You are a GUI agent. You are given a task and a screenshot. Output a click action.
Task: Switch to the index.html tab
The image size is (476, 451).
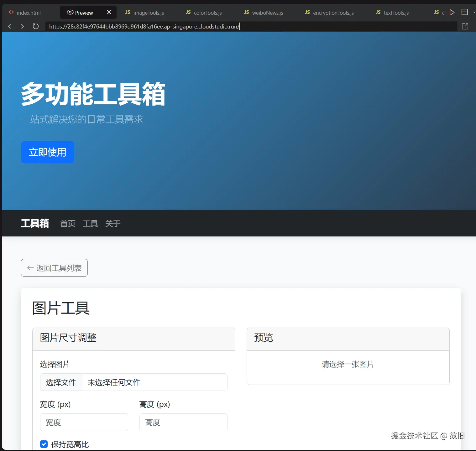tap(25, 13)
